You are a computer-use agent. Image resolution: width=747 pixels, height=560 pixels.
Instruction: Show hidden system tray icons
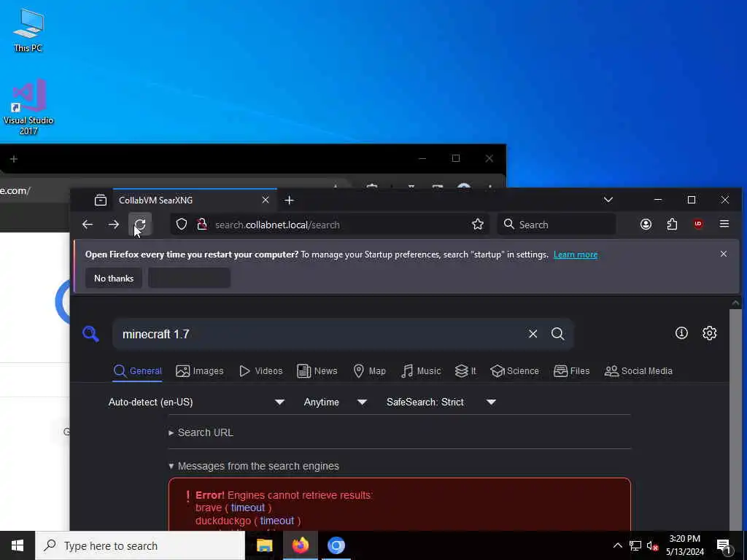[x=617, y=545]
